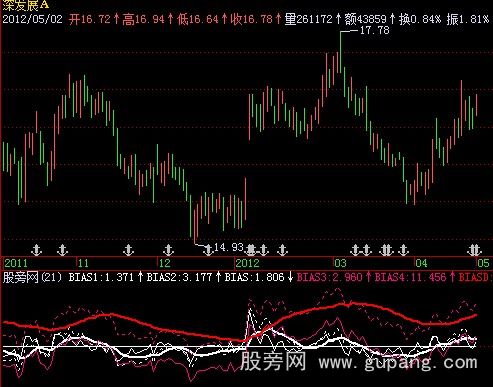Open the www.gupang.com watermark link
This screenshot has width=493, height=387.
point(398,362)
